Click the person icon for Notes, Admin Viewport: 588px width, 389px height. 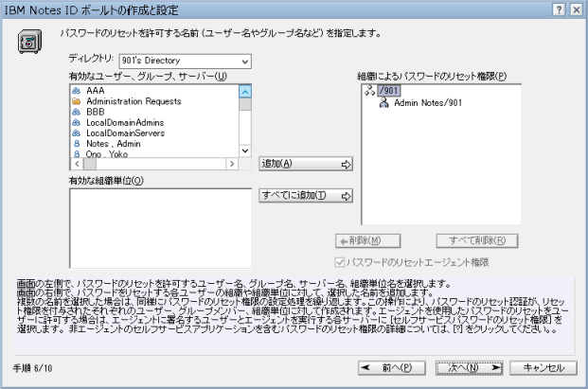click(77, 144)
